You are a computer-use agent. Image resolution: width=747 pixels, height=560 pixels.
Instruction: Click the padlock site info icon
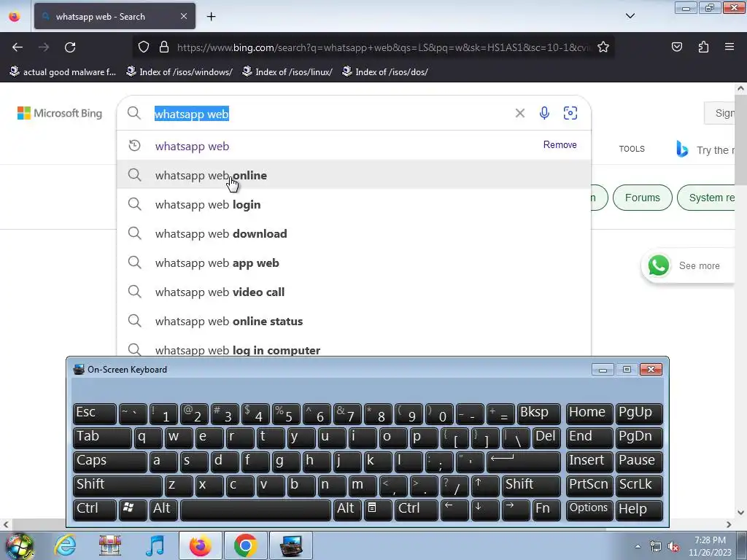[x=164, y=47]
